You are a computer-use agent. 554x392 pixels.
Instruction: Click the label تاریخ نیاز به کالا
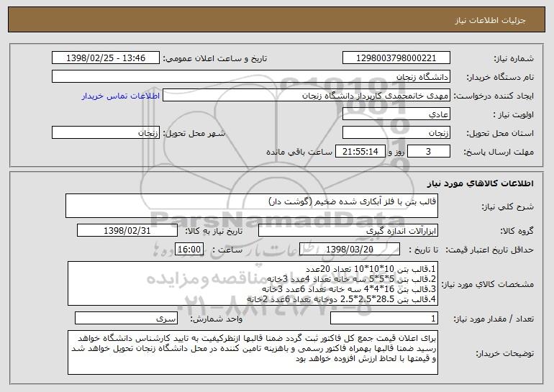214,231
